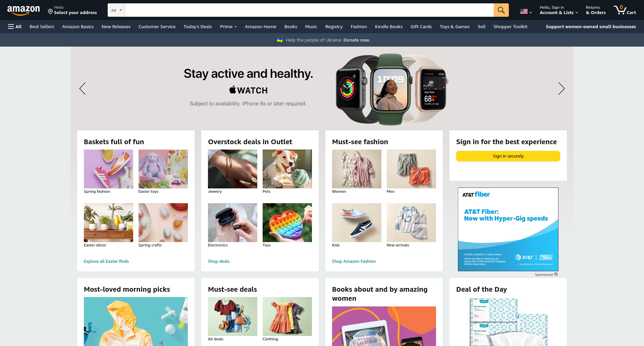Click the location pin for address
Image resolution: width=644 pixels, height=346 pixels.
(x=50, y=12)
